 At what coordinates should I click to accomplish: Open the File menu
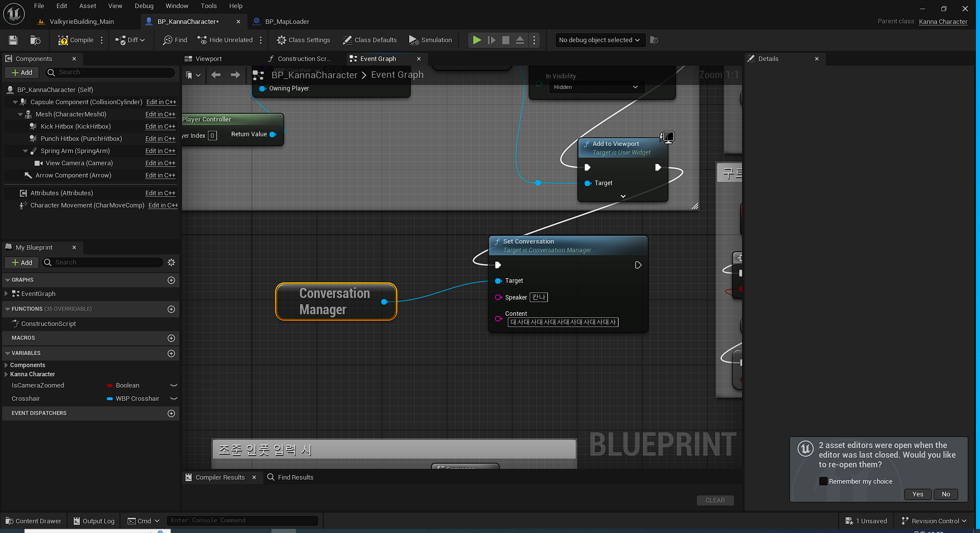pos(39,6)
